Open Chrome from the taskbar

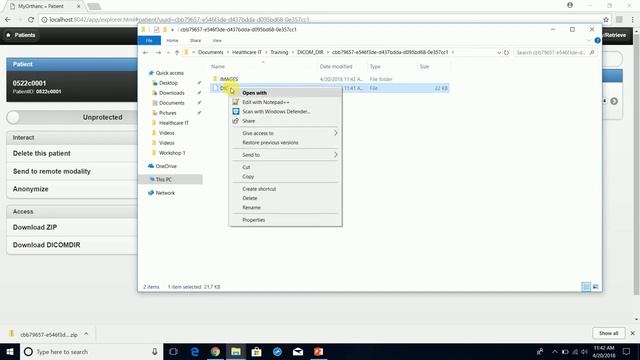point(215,351)
